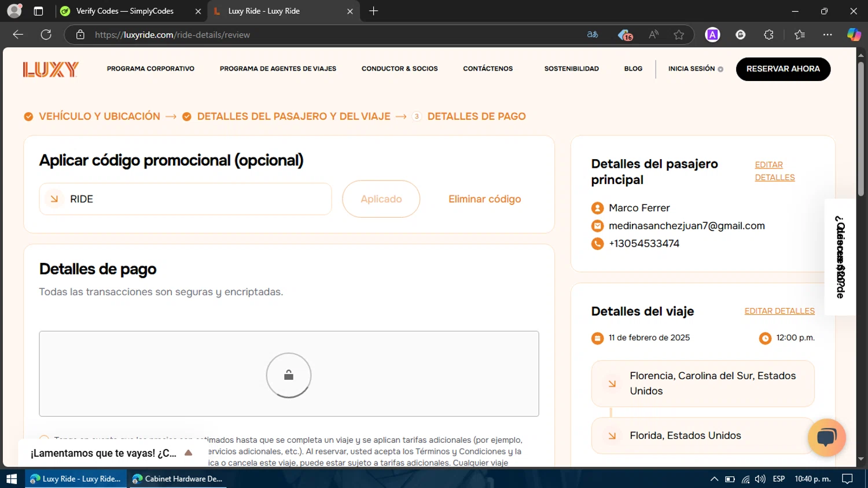This screenshot has height=488, width=868.
Task: Open the Contáctenos page
Action: (488, 69)
